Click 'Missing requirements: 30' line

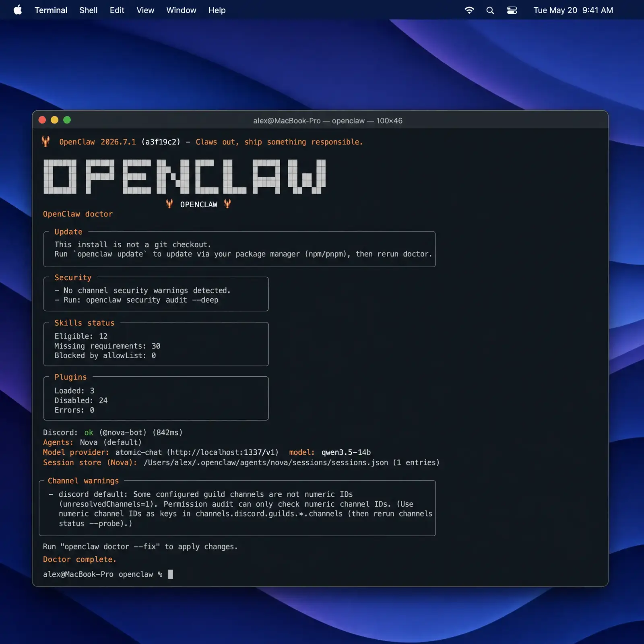point(107,346)
